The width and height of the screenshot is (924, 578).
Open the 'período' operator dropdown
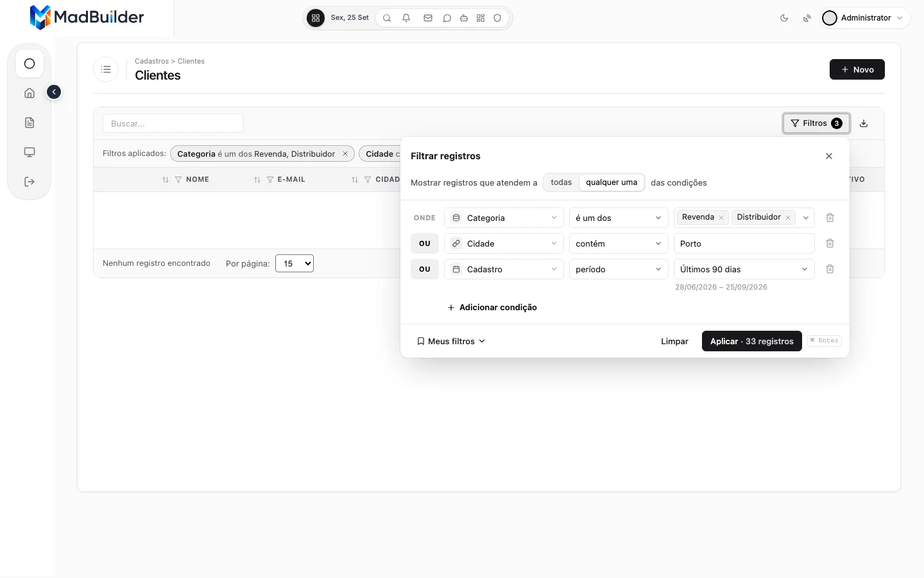tap(619, 269)
